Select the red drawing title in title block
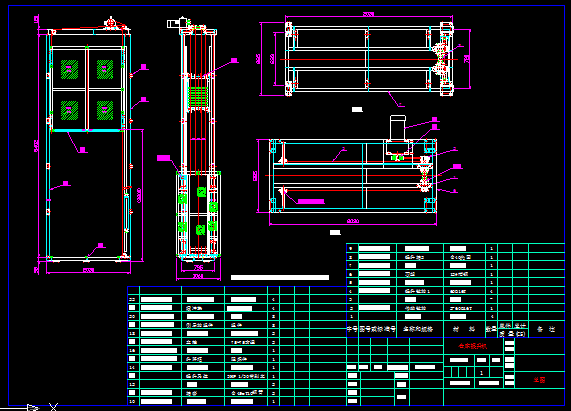This screenshot has height=411, width=571. (x=473, y=346)
